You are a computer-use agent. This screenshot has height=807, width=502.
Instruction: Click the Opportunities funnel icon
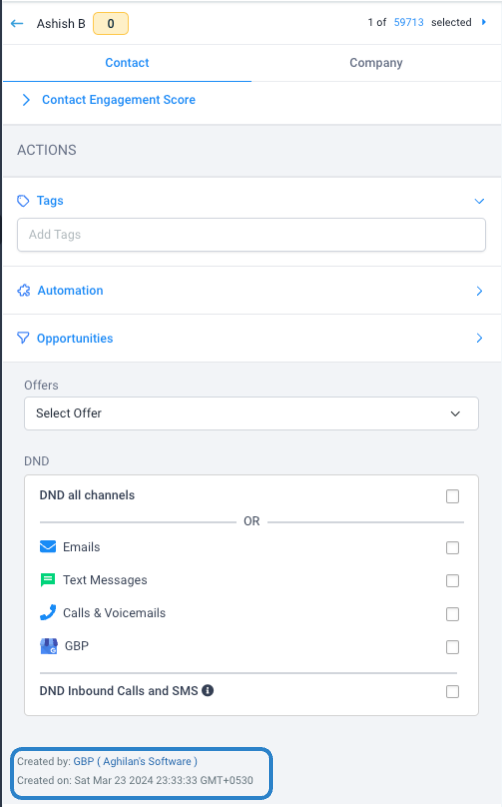[x=23, y=338]
